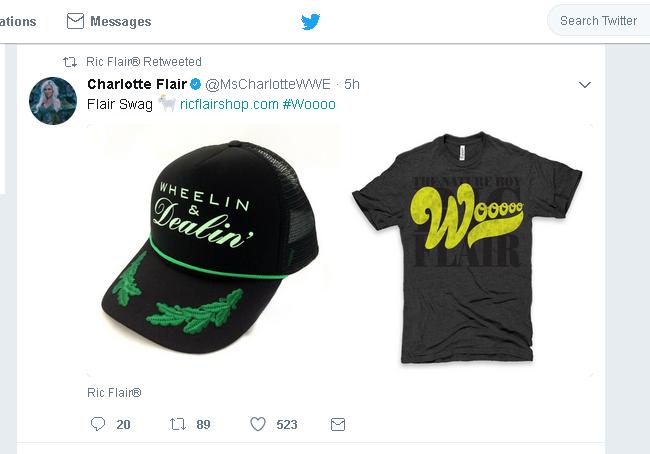Click the @MsCharlotteWWE handle

pyautogui.click(x=268, y=84)
